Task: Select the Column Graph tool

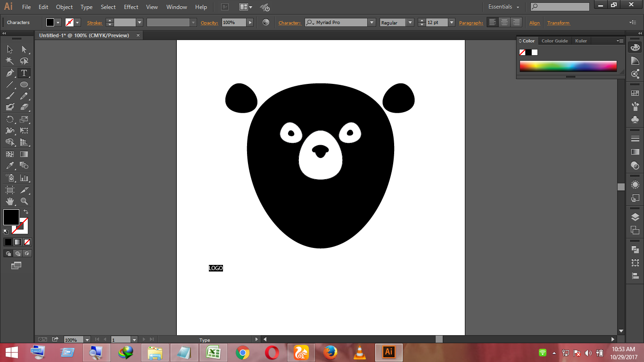Action: [x=24, y=178]
